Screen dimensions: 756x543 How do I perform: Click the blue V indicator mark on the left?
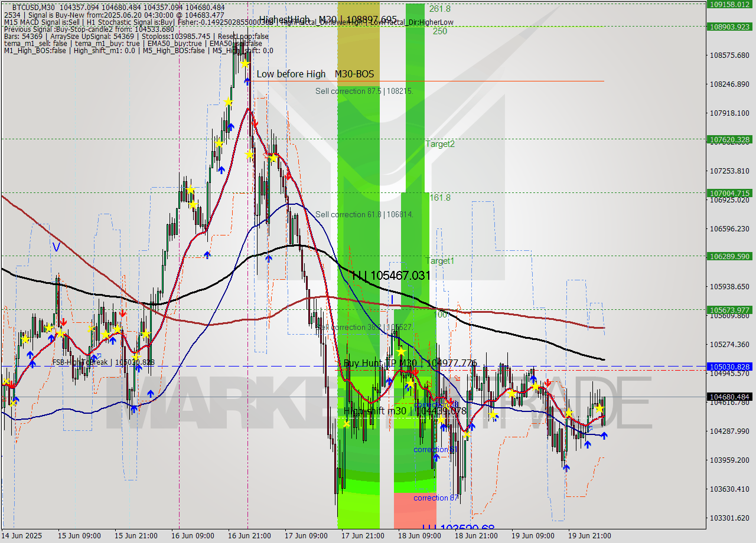tap(56, 247)
